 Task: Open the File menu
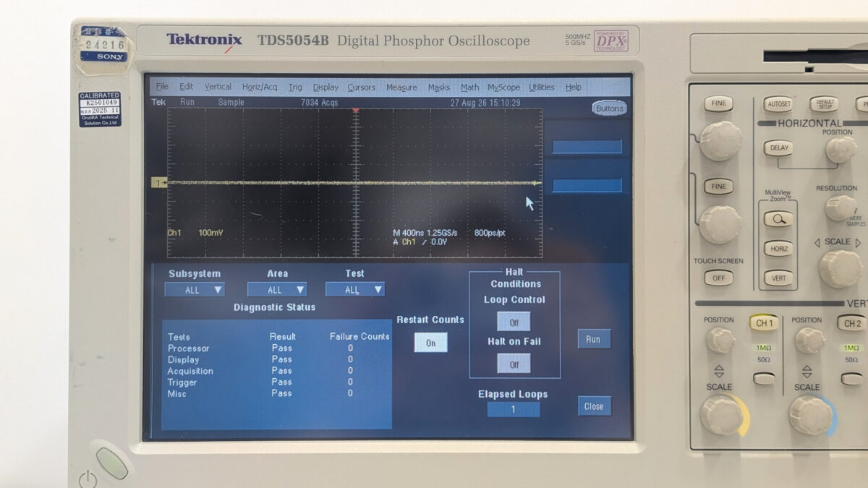click(x=162, y=87)
